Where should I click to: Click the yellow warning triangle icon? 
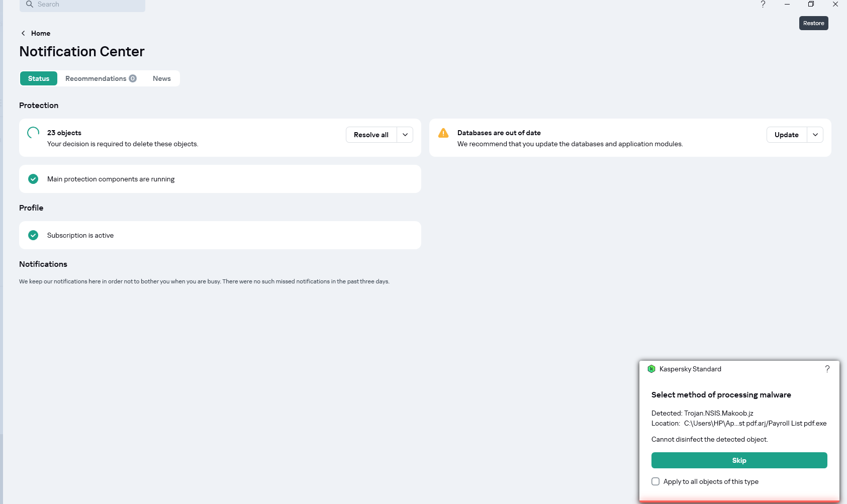[x=443, y=133]
